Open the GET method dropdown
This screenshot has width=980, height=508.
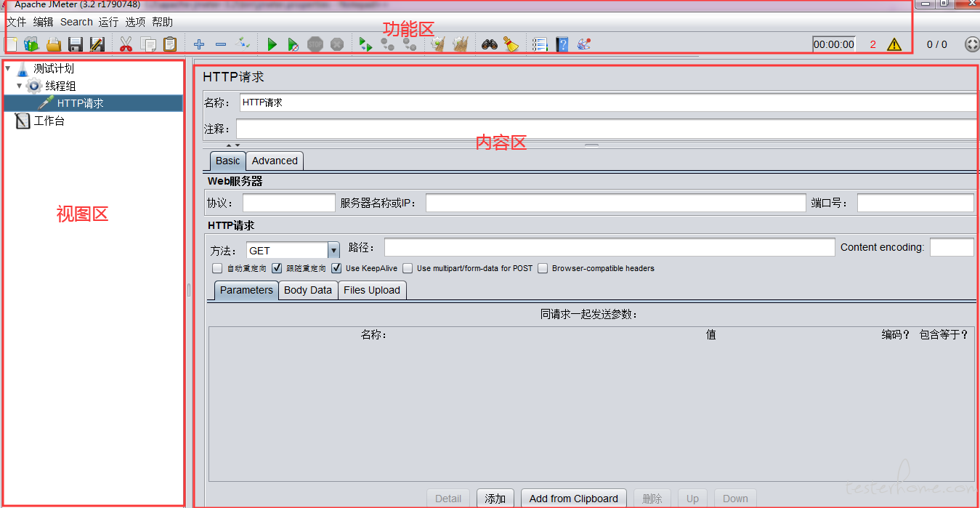click(333, 251)
